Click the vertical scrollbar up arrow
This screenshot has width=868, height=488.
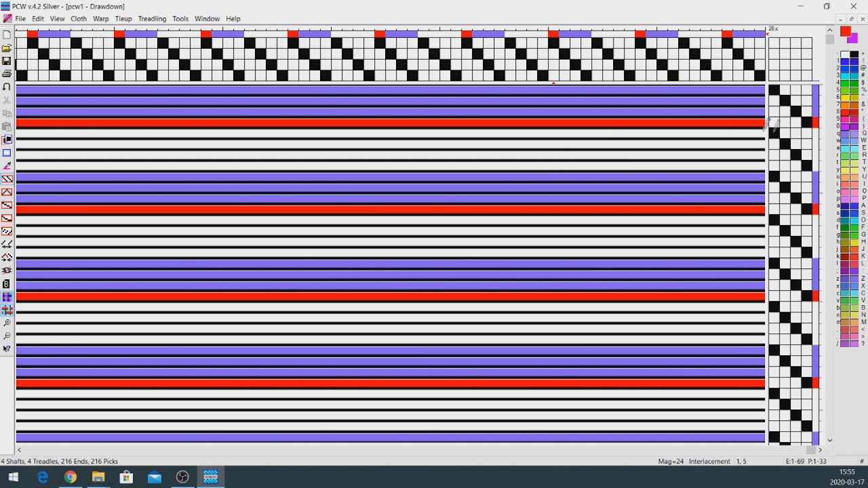tap(829, 30)
